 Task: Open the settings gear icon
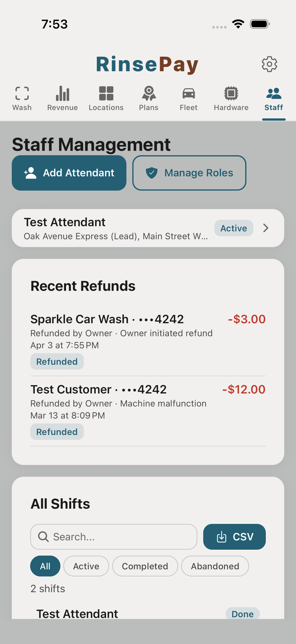click(x=269, y=64)
